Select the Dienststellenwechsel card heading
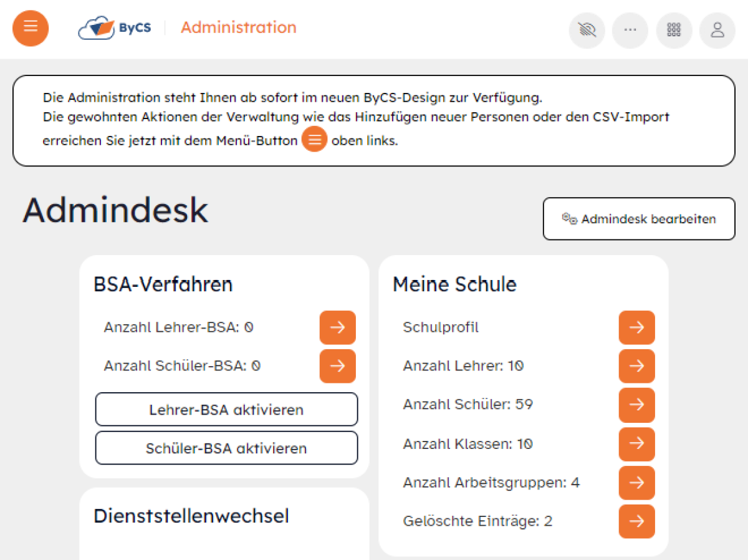Viewport: 748px width, 560px height. tap(191, 516)
